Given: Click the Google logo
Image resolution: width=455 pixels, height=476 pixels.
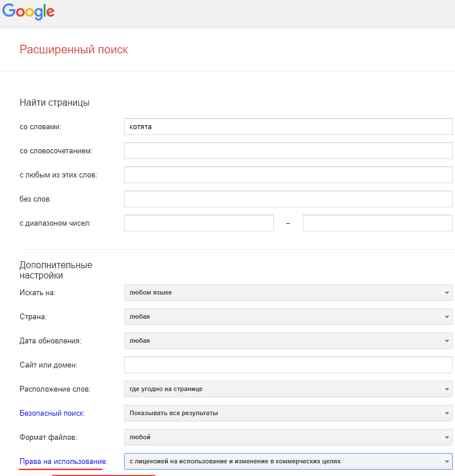Looking at the screenshot, I should [x=28, y=11].
